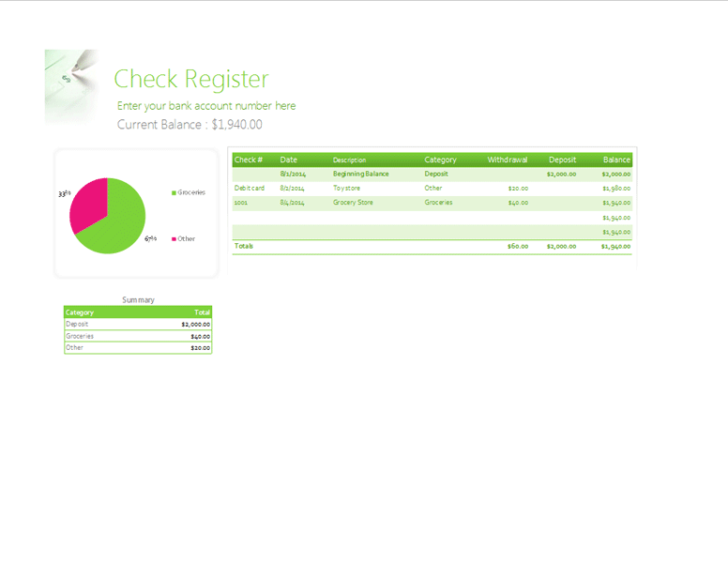
Task: Click the bank account number placeholder text
Action: (206, 106)
